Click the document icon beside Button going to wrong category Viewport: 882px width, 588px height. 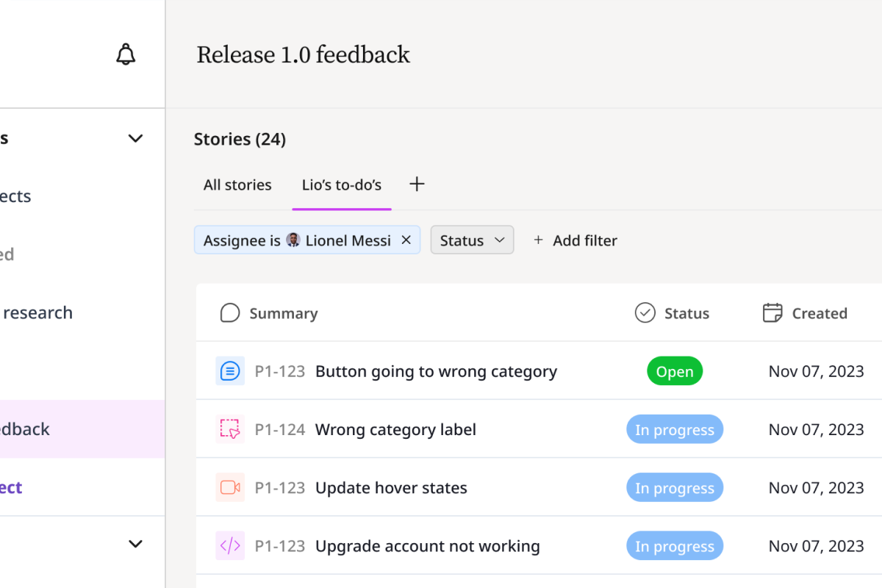tap(230, 371)
